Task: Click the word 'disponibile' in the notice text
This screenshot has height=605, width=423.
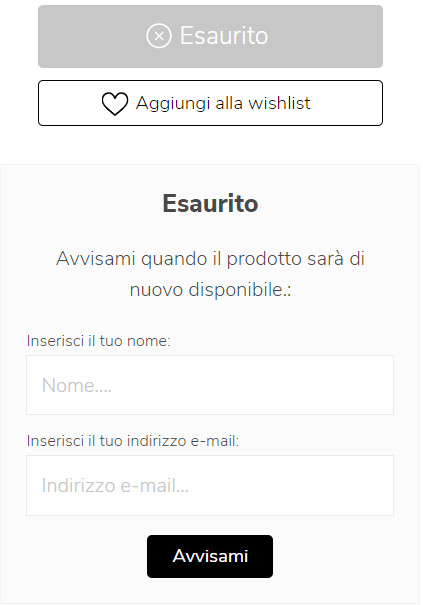Action: pyautogui.click(x=235, y=290)
